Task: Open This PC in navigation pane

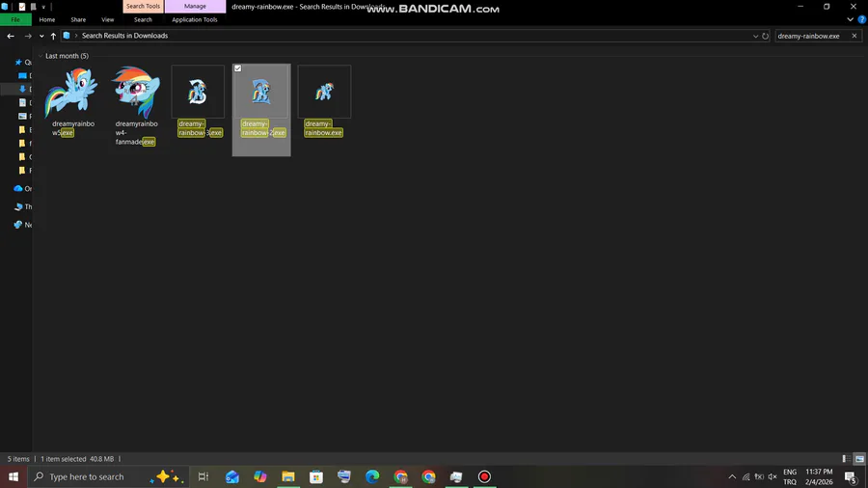Action: (18, 206)
